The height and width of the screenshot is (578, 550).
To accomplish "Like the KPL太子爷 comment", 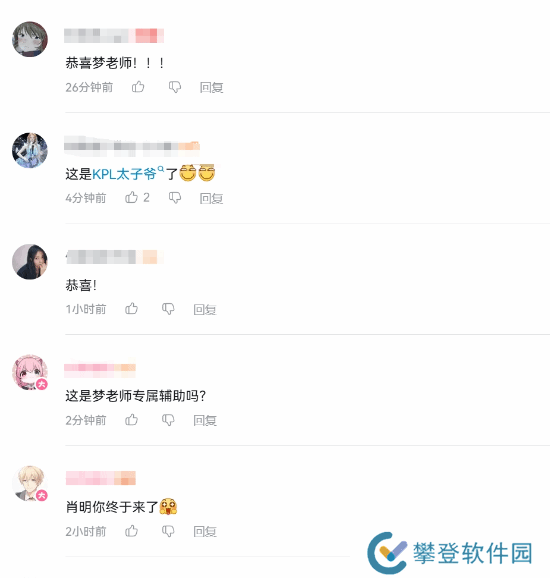I will 131,198.
